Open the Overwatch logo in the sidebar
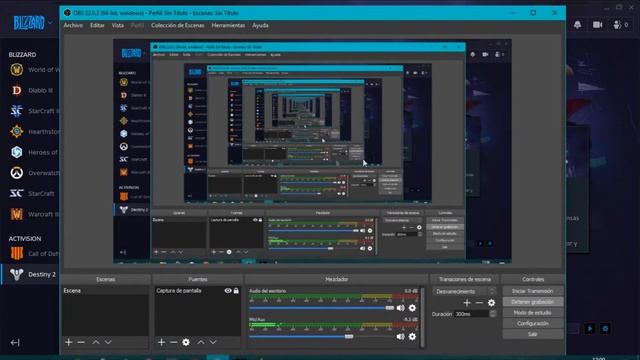 pyautogui.click(x=16, y=173)
